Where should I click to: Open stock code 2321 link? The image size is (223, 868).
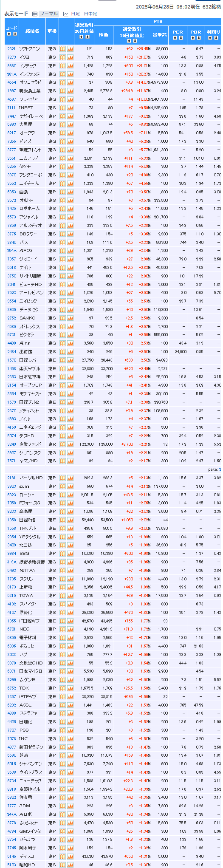click(11, 48)
